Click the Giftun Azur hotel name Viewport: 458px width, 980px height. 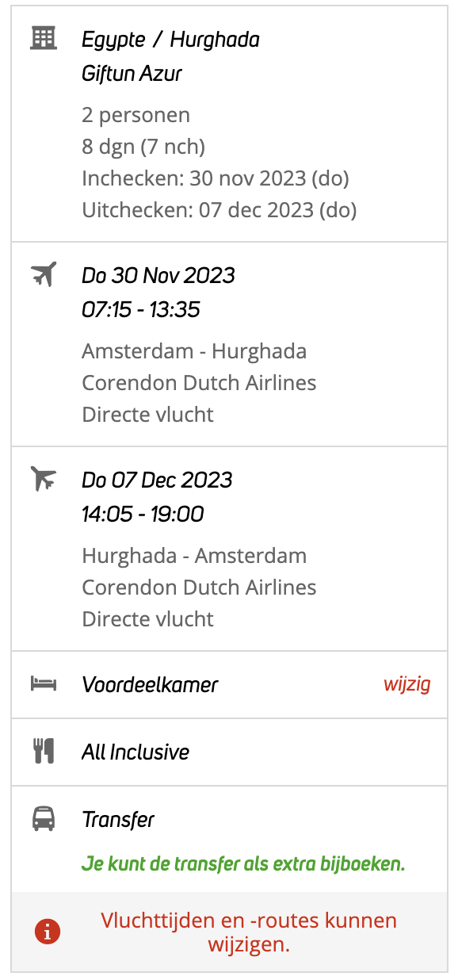[x=132, y=74]
